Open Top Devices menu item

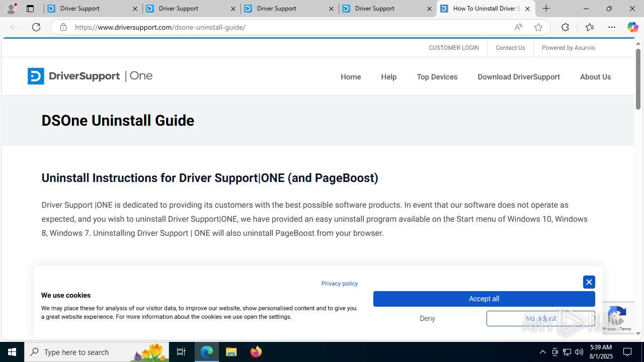437,77
